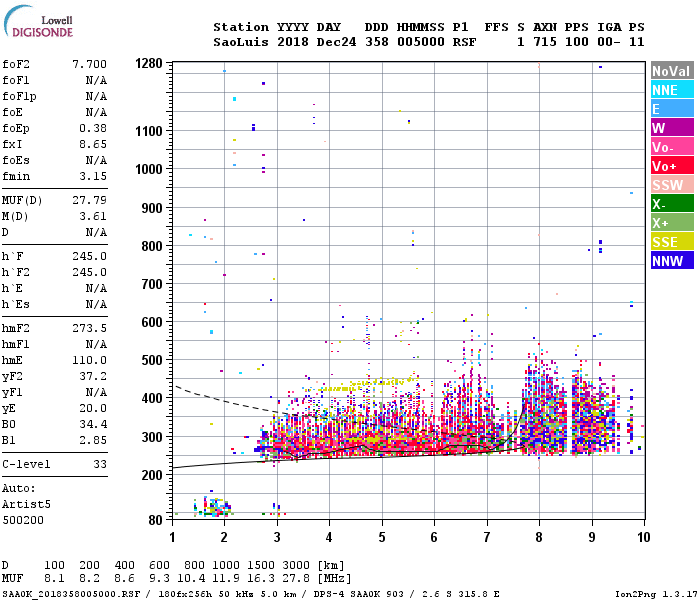This screenshot has height=600, width=700.
Task: Click the 10 MHz x-axis label
Action: [643, 537]
